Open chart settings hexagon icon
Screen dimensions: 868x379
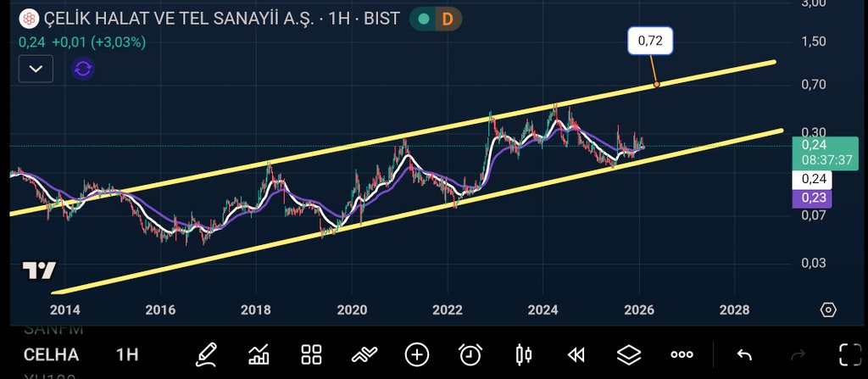click(x=828, y=309)
